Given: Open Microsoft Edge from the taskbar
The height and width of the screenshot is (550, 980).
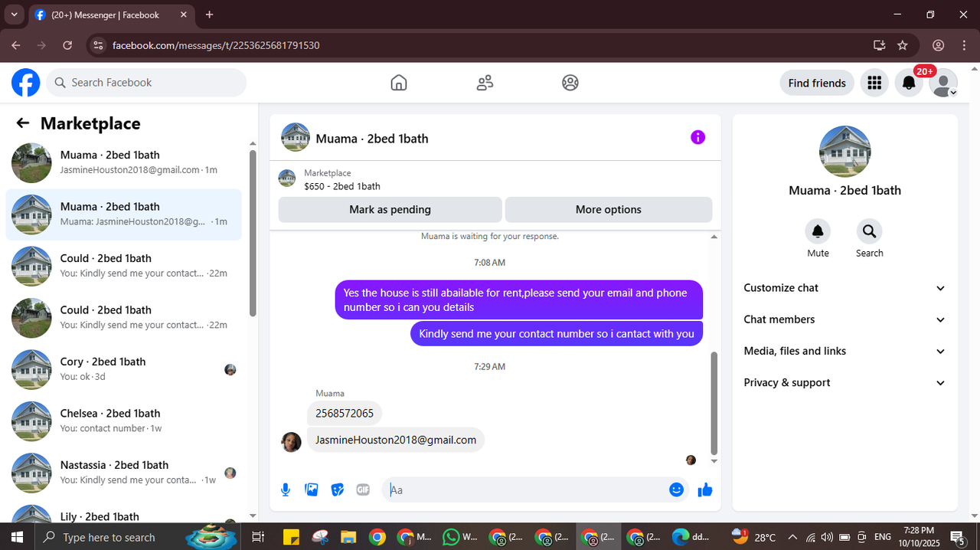Looking at the screenshot, I should click(x=691, y=537).
